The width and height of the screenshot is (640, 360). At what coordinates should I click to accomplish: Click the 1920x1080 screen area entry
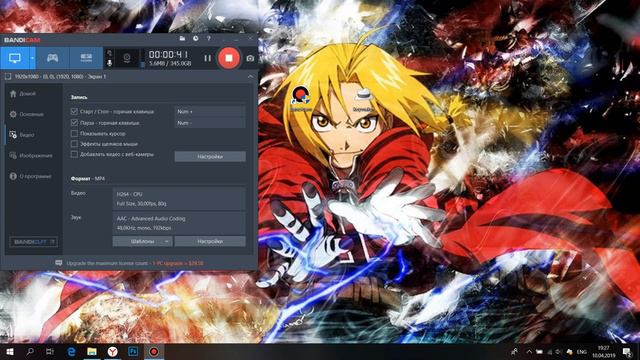(60, 76)
